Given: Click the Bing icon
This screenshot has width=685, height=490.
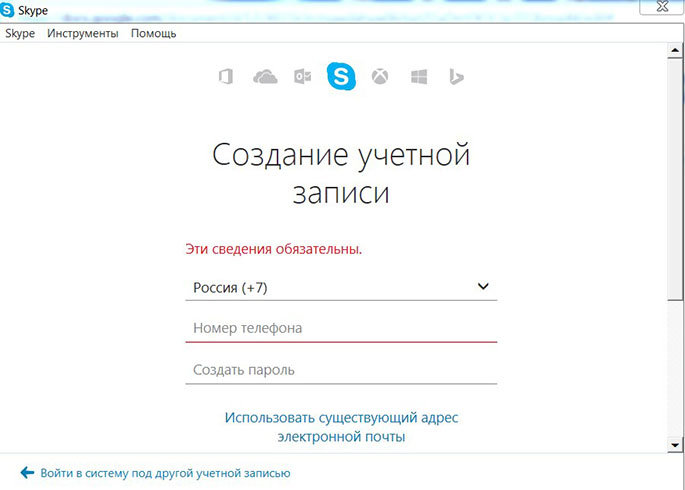Looking at the screenshot, I should (456, 77).
